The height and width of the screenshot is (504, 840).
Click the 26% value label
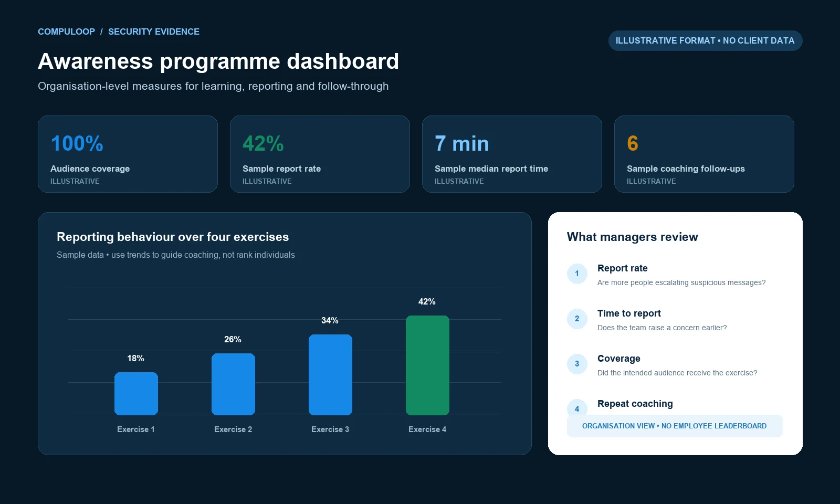pos(233,339)
